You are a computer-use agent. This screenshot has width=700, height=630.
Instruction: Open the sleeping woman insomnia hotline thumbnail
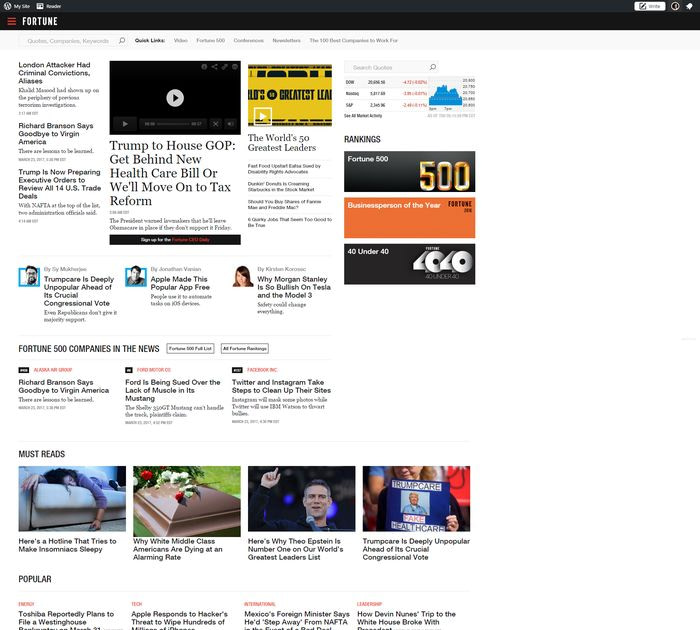(72, 499)
